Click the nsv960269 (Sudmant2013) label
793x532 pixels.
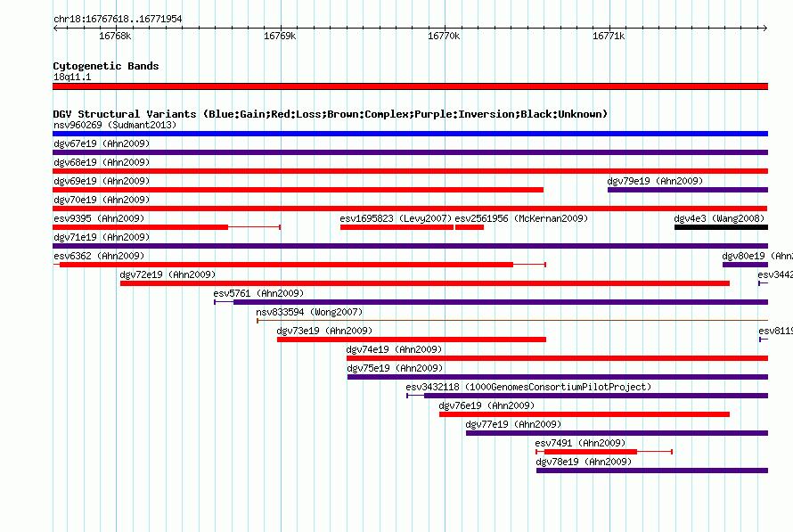pyautogui.click(x=115, y=125)
